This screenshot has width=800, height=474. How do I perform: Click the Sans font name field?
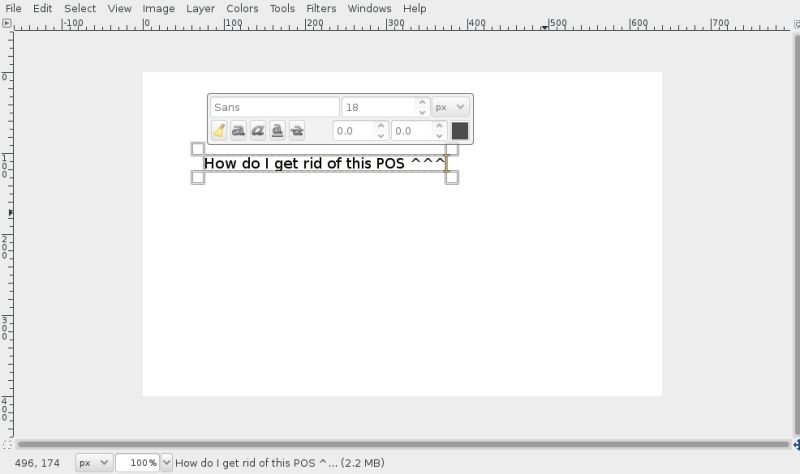click(x=274, y=107)
